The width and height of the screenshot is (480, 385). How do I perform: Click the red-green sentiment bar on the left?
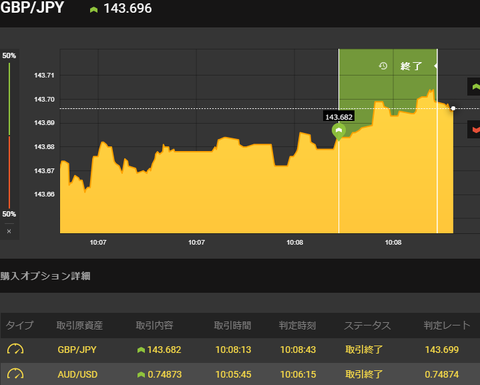(x=9, y=135)
